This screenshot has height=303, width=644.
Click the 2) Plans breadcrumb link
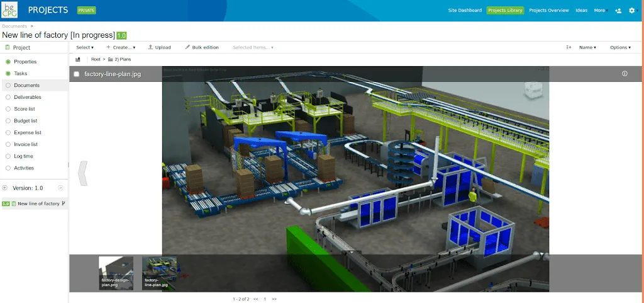[123, 59]
